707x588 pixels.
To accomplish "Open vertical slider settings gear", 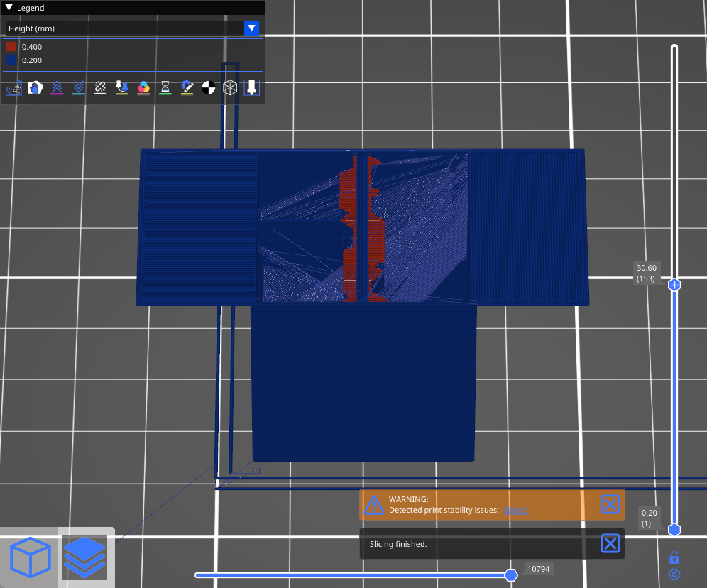I will click(674, 575).
